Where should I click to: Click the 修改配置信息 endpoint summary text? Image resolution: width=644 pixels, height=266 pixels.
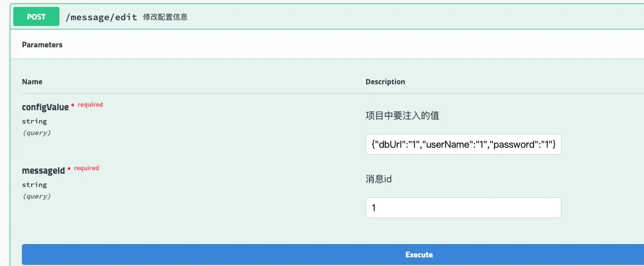165,17
